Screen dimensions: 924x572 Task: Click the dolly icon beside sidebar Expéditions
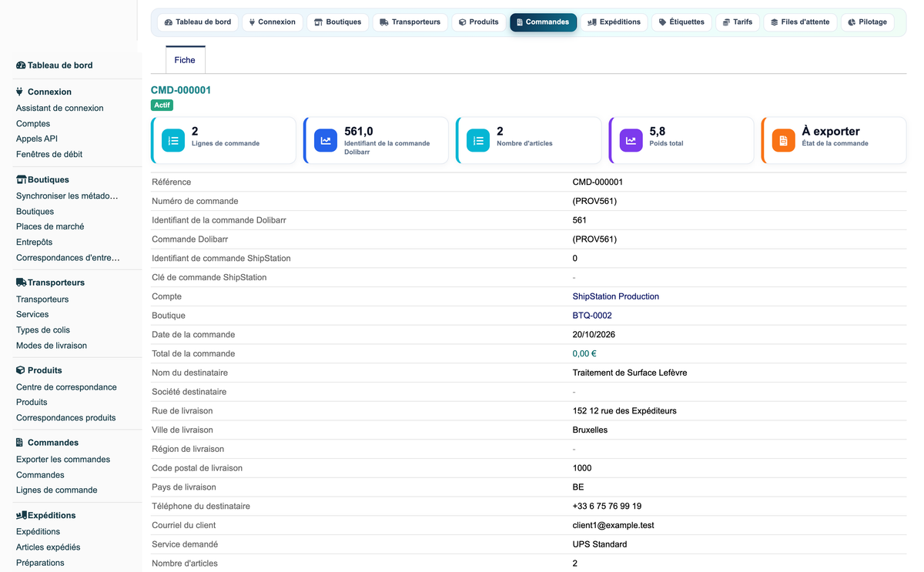pyautogui.click(x=22, y=515)
